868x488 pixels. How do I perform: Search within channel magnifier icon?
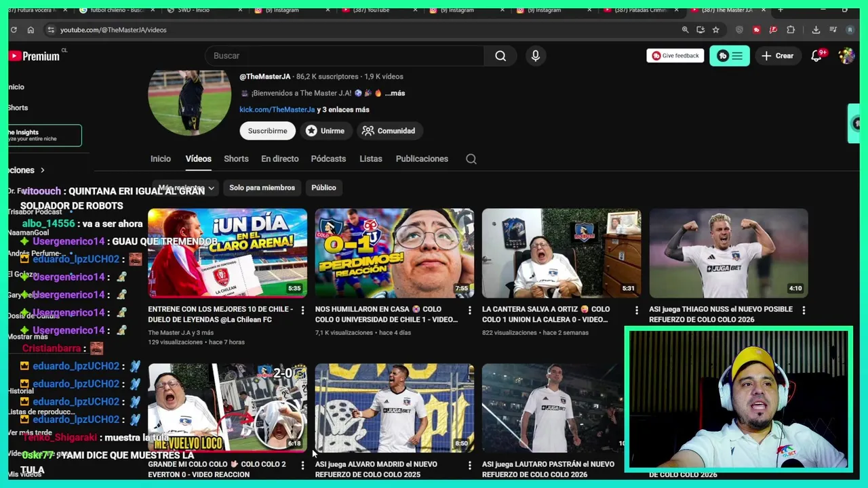[x=471, y=159]
